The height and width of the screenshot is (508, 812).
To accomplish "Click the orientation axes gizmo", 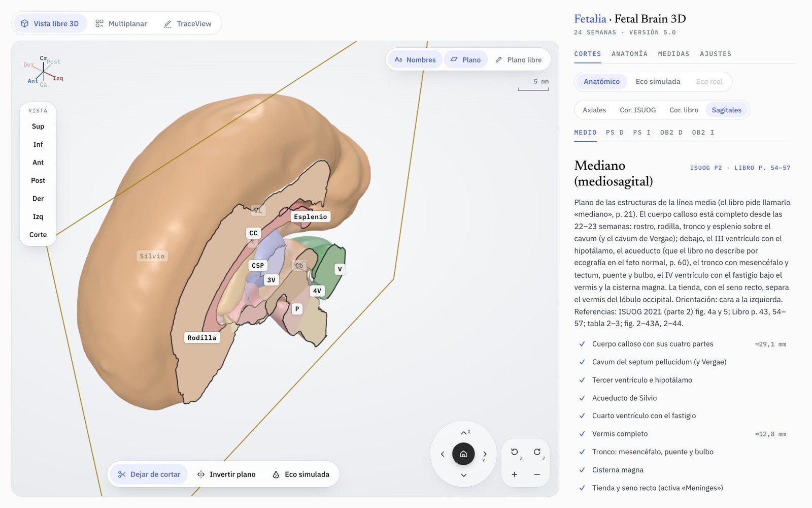I will (44, 72).
